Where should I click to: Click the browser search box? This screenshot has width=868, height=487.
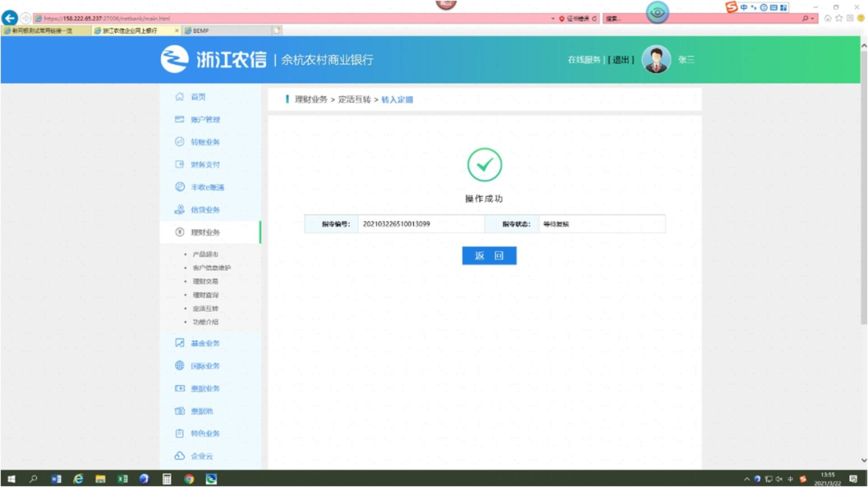(x=702, y=18)
